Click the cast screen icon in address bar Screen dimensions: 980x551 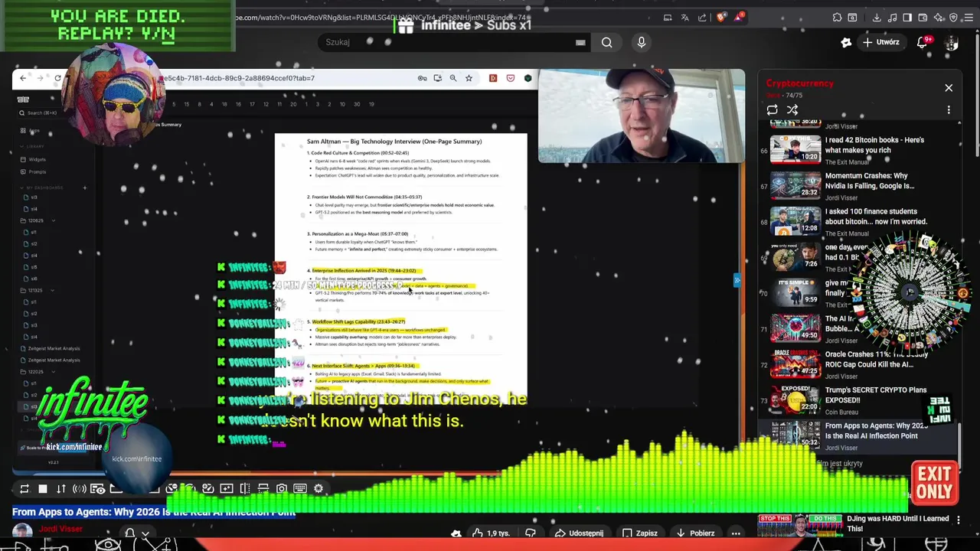pyautogui.click(x=668, y=18)
